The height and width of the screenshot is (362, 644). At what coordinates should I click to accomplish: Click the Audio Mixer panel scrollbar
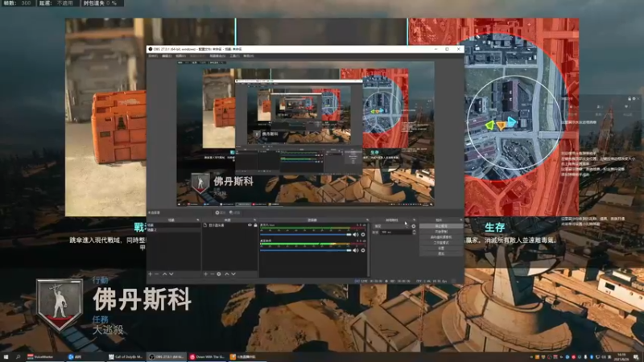[x=368, y=249]
